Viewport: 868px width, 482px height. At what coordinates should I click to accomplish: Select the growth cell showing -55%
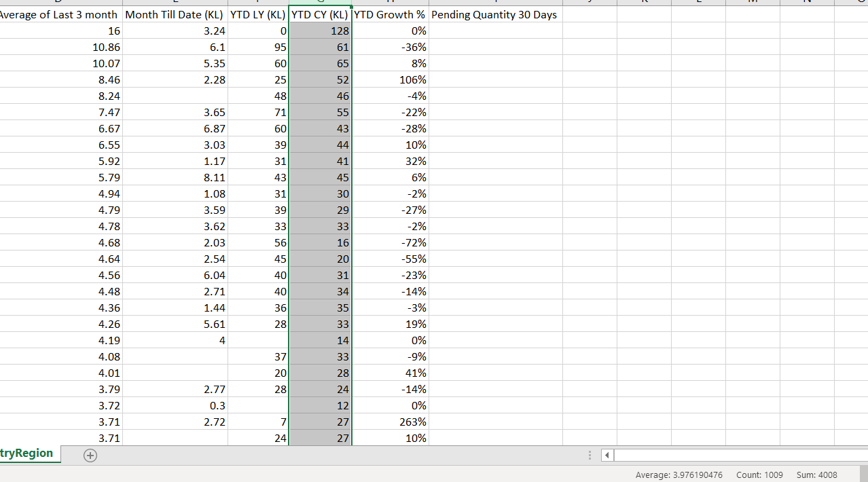(390, 259)
